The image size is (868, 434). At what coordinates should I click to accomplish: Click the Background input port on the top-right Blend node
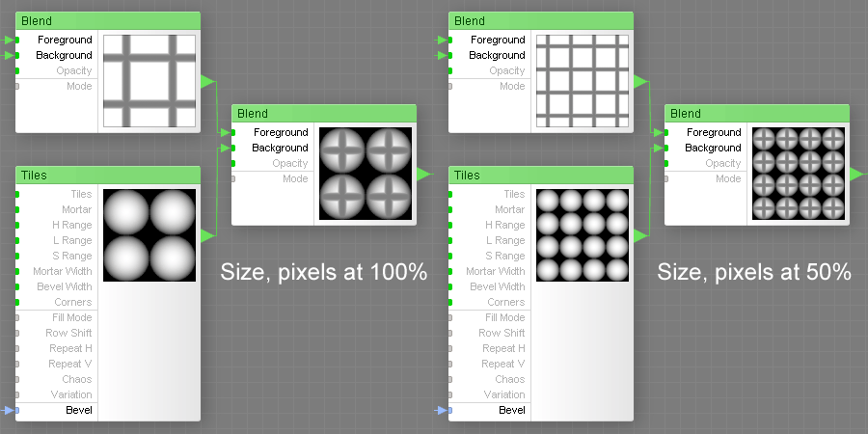click(x=450, y=55)
